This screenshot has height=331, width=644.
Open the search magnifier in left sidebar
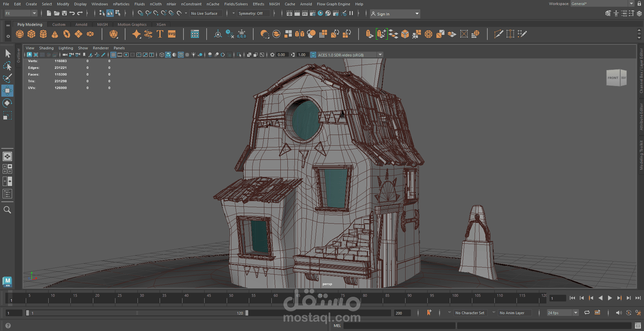[7, 210]
